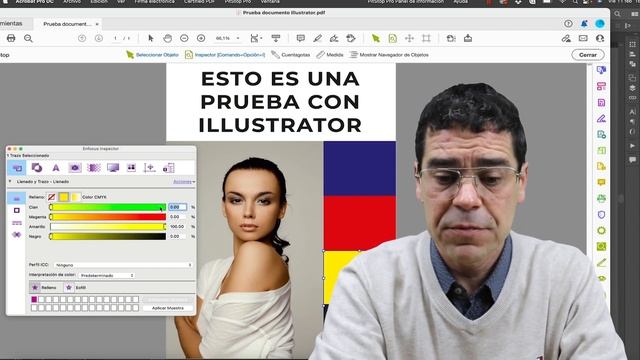Select the dashed line icon in Inspector sidebar

tap(17, 222)
